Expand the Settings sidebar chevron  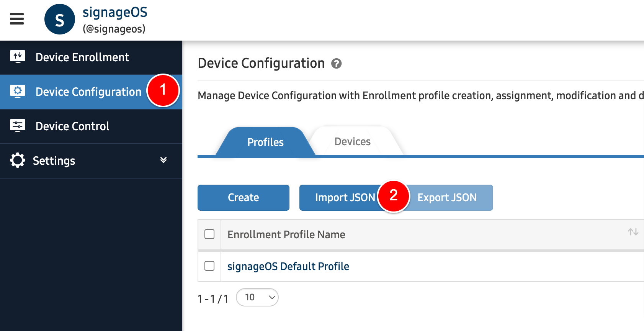tap(163, 160)
